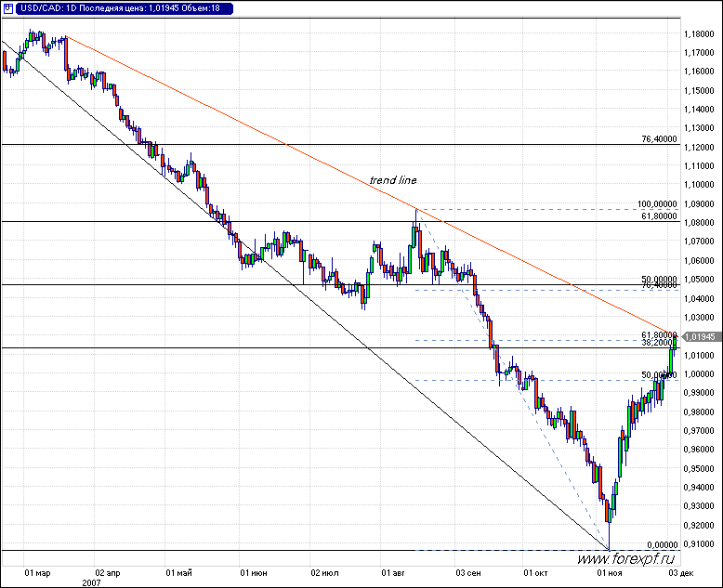723x588 pixels.
Task: Click the 'trend line' text annotation
Action: pyautogui.click(x=392, y=180)
